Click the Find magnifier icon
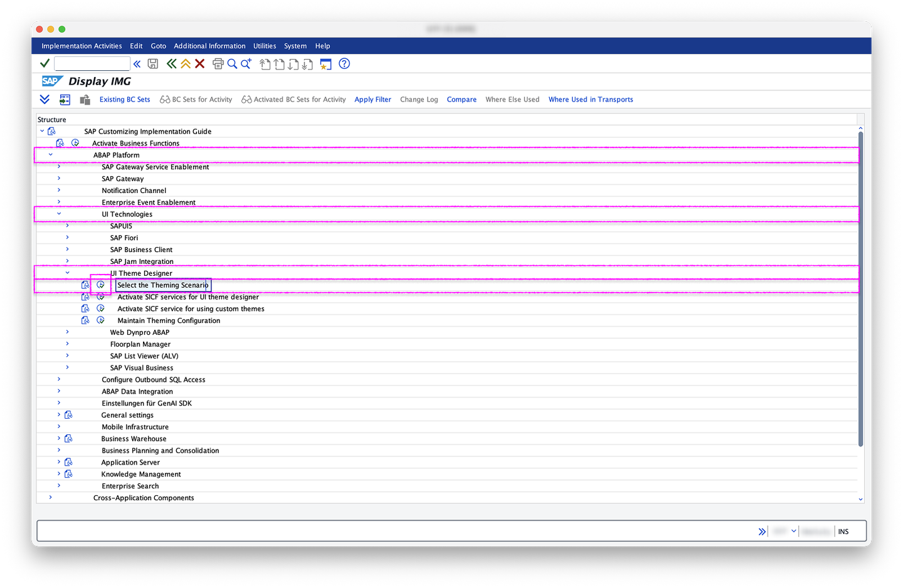 tap(232, 64)
